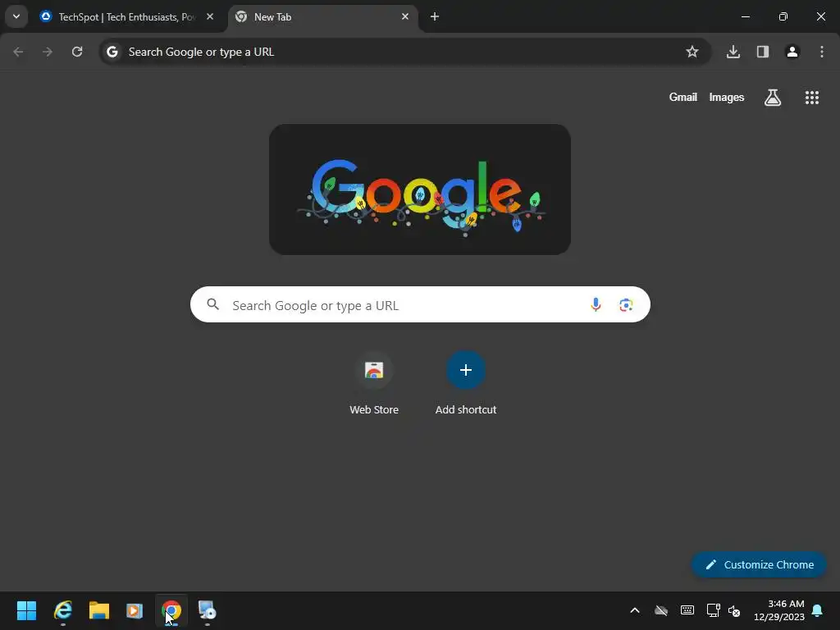Minimize the Chrome window
The image size is (840, 630).
tap(745, 16)
